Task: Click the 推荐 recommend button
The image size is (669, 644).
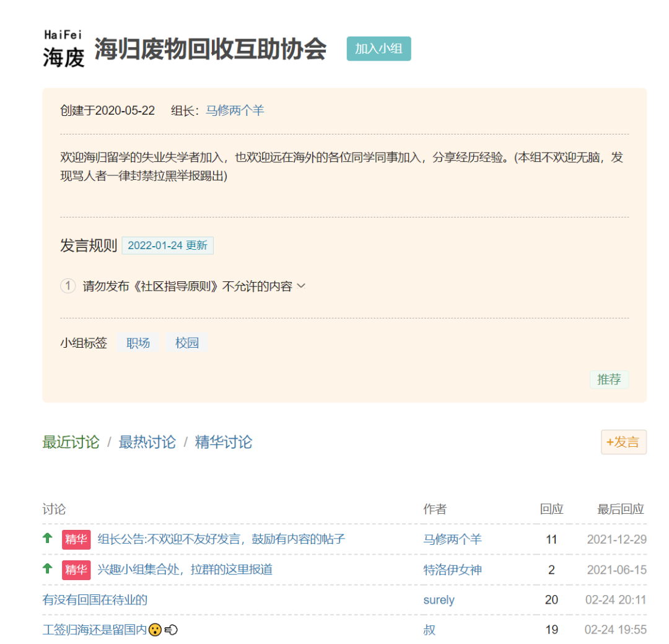Action: click(609, 379)
